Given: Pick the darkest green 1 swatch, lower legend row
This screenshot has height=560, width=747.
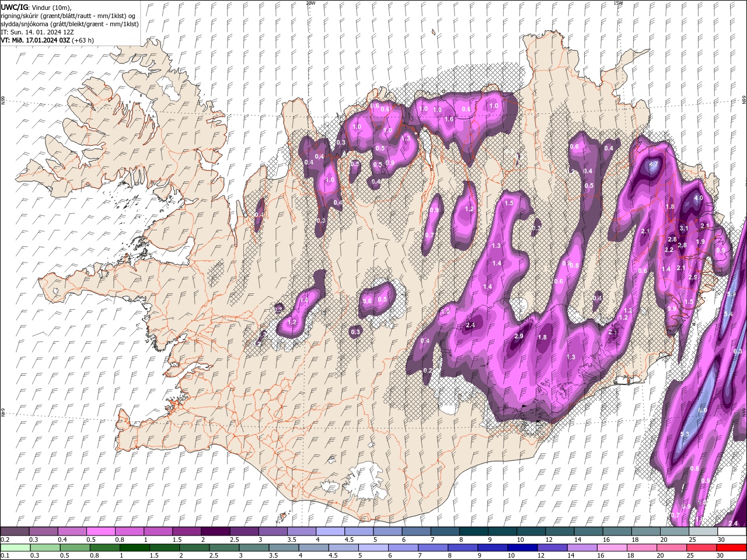Looking at the screenshot, I should click(x=134, y=547).
